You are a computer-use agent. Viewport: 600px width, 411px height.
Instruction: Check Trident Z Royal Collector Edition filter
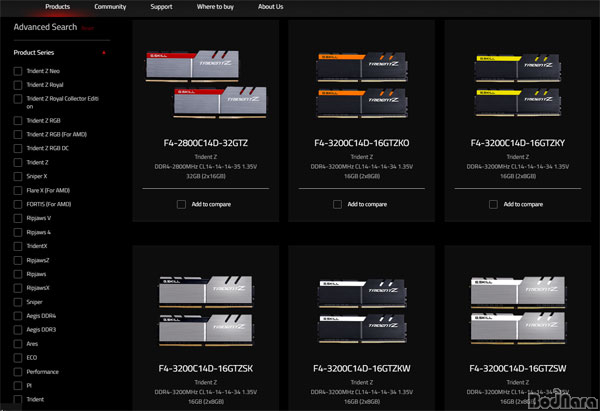click(18, 99)
